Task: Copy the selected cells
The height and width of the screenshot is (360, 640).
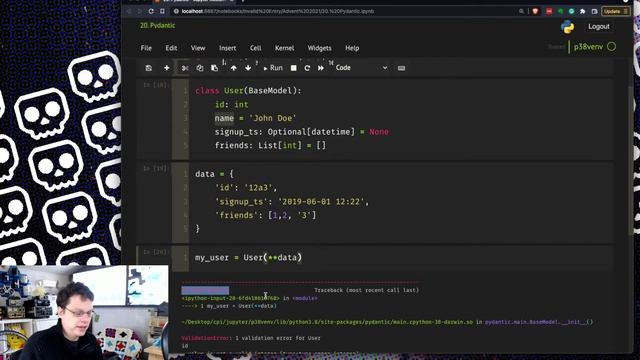Action: tap(200, 68)
